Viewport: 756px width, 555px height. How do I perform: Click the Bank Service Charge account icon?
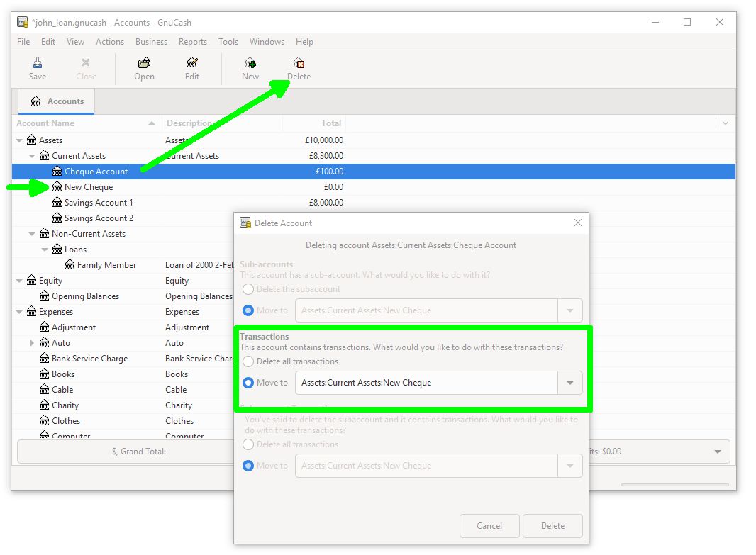pos(45,359)
